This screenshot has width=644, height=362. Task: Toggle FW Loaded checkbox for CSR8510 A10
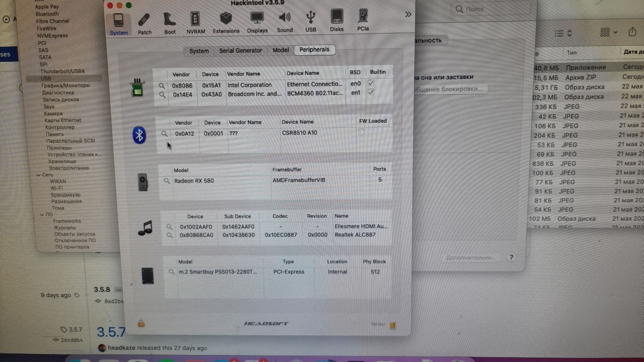click(x=361, y=132)
